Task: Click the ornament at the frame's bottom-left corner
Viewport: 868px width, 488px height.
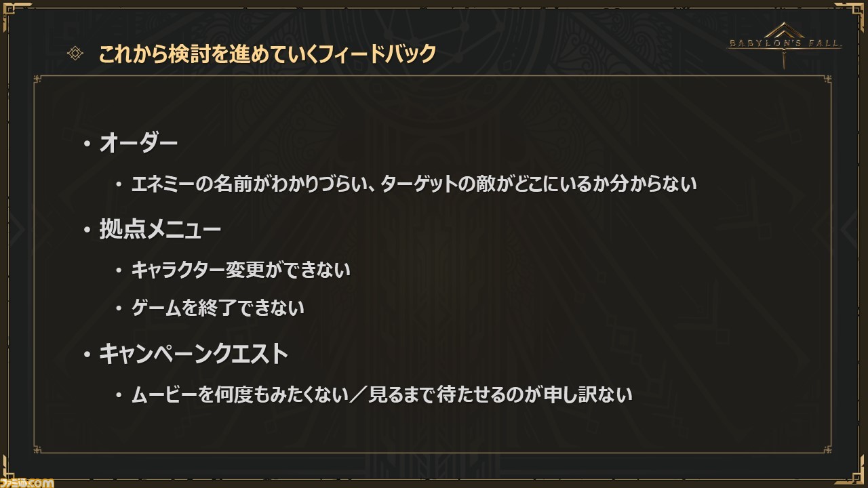Action: click(x=39, y=449)
